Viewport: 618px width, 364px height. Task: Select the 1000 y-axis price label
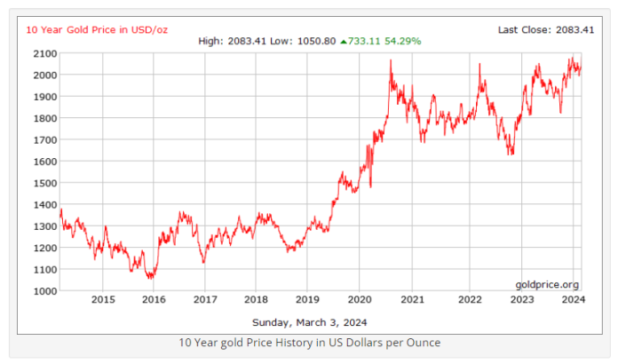(x=46, y=291)
